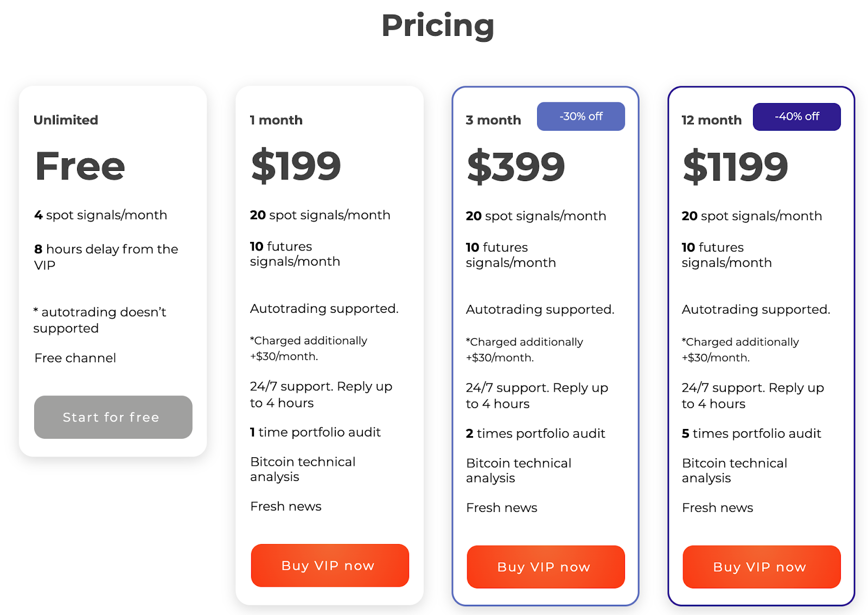The width and height of the screenshot is (868, 615).
Task: Click the -30% off badge
Action: coord(580,117)
